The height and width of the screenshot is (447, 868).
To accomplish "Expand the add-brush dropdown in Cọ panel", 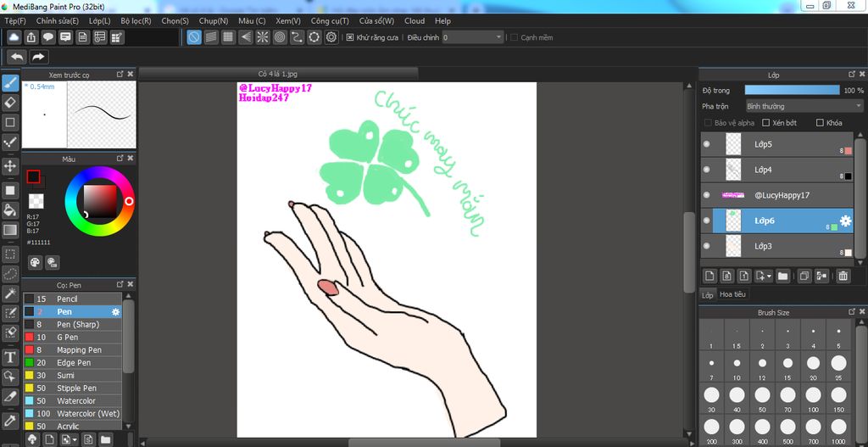I will (x=75, y=440).
